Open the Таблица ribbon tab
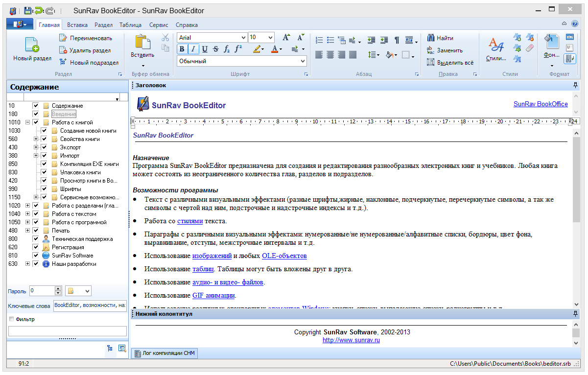 (x=130, y=25)
